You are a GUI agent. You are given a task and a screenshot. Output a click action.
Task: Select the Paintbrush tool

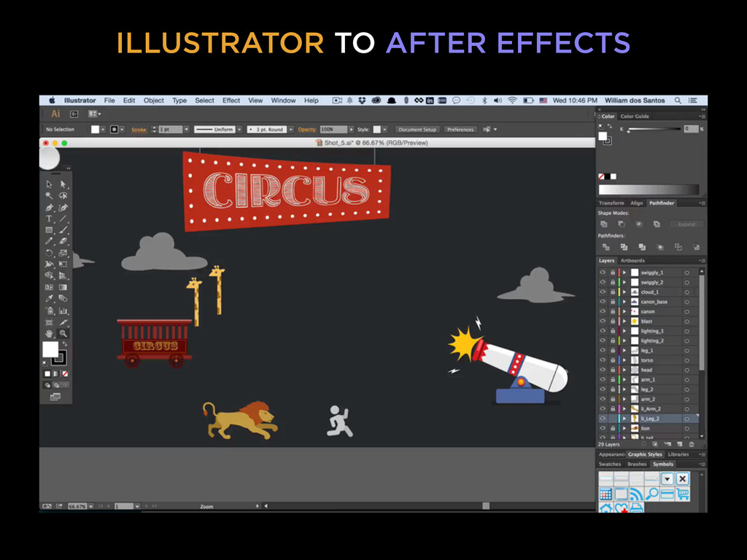click(x=63, y=230)
